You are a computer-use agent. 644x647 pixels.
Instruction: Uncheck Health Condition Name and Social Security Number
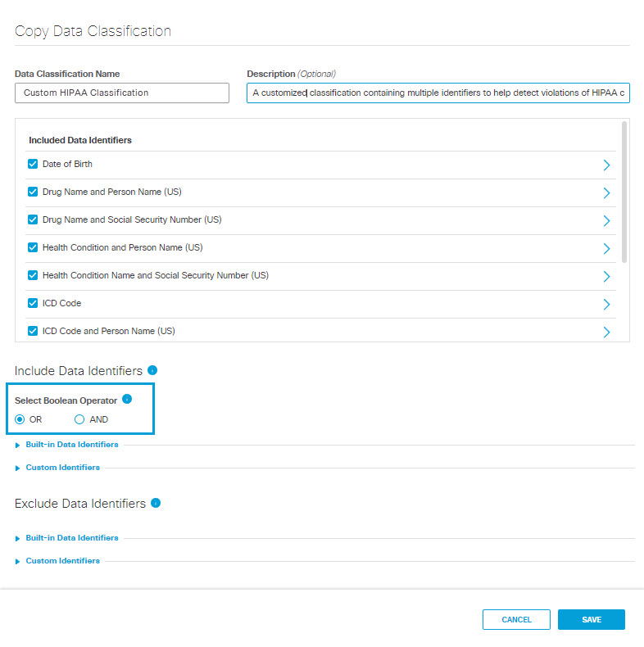pyautogui.click(x=33, y=275)
